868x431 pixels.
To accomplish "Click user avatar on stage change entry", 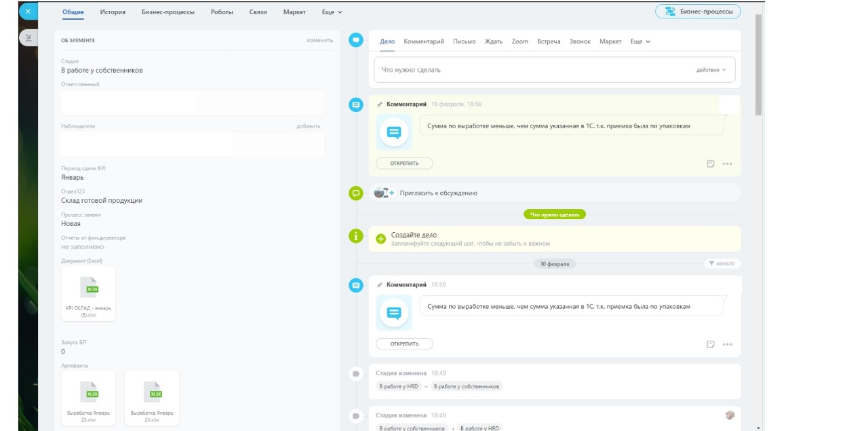I will pos(730,415).
